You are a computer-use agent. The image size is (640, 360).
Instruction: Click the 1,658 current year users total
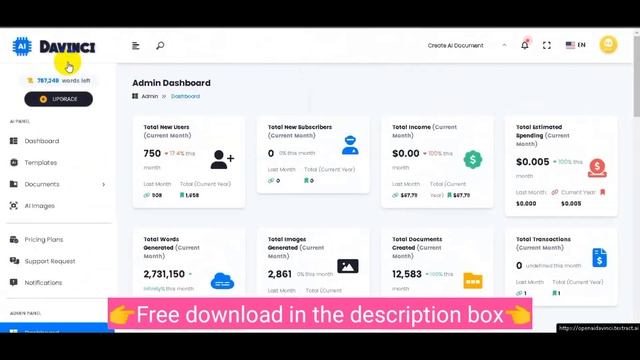pyautogui.click(x=192, y=195)
